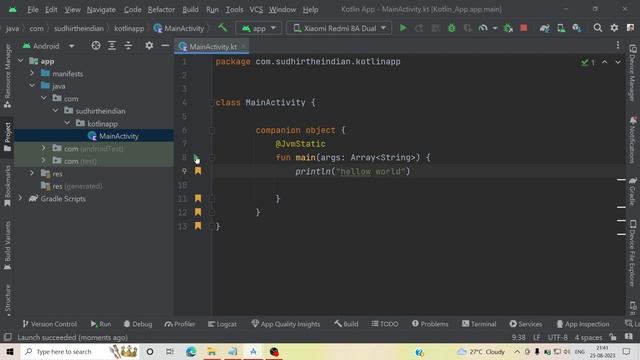Open the Navigate menu
Screen dimensions: 640x360
pos(101,9)
